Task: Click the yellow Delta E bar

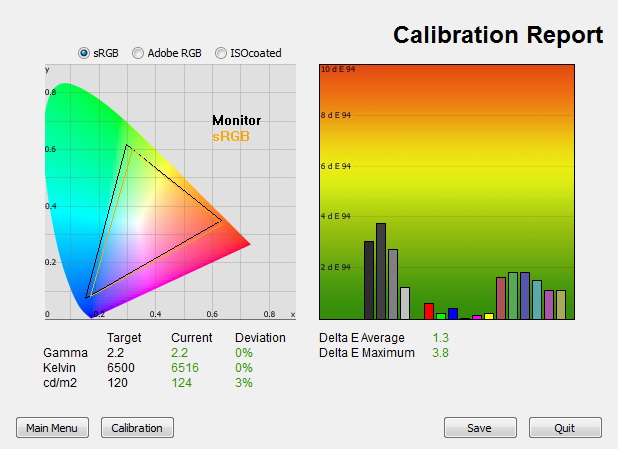Action: coord(489,316)
